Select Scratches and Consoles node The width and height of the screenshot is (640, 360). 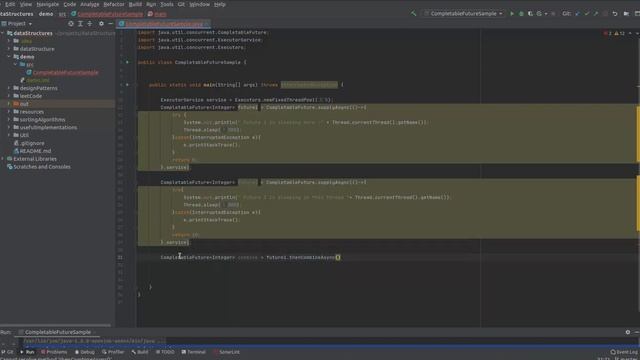tap(39, 167)
